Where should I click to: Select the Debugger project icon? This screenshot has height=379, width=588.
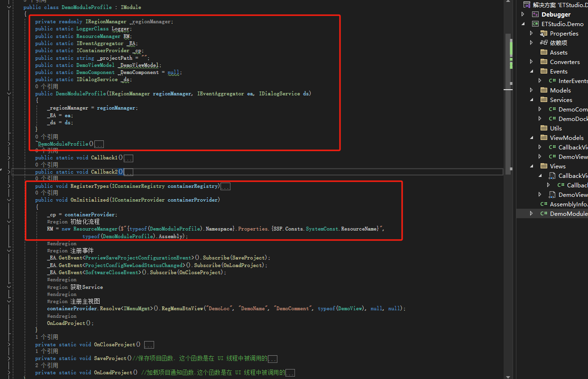(x=536, y=14)
